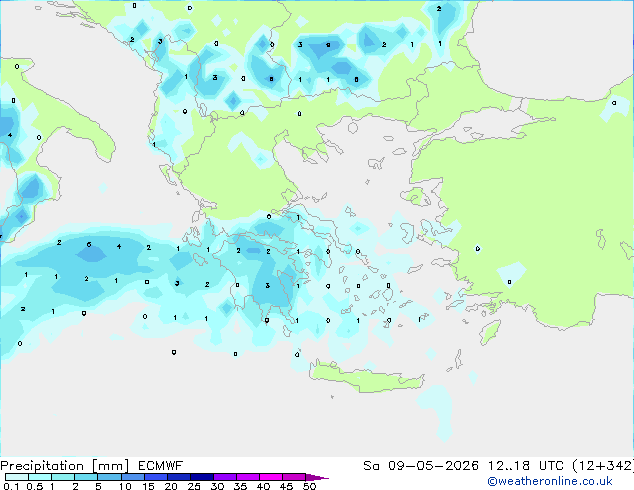Click the 15–20 mm legend color box
634x490 pixels.
click(155, 477)
